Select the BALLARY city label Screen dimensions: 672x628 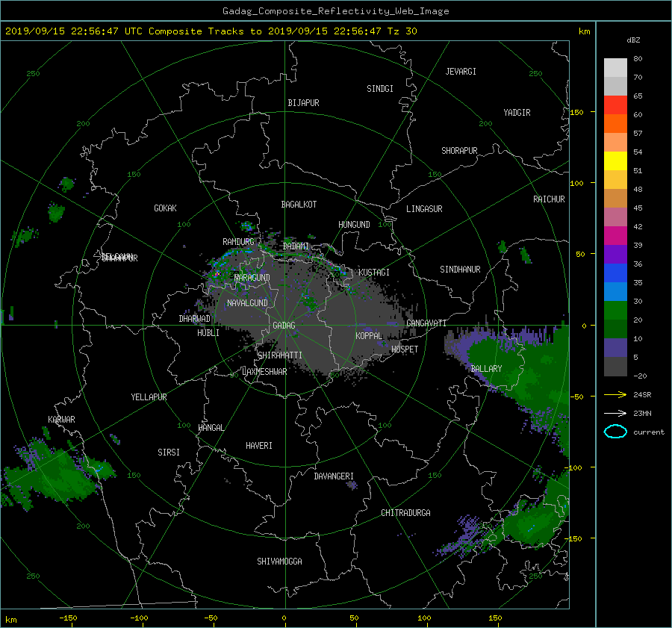pyautogui.click(x=486, y=369)
